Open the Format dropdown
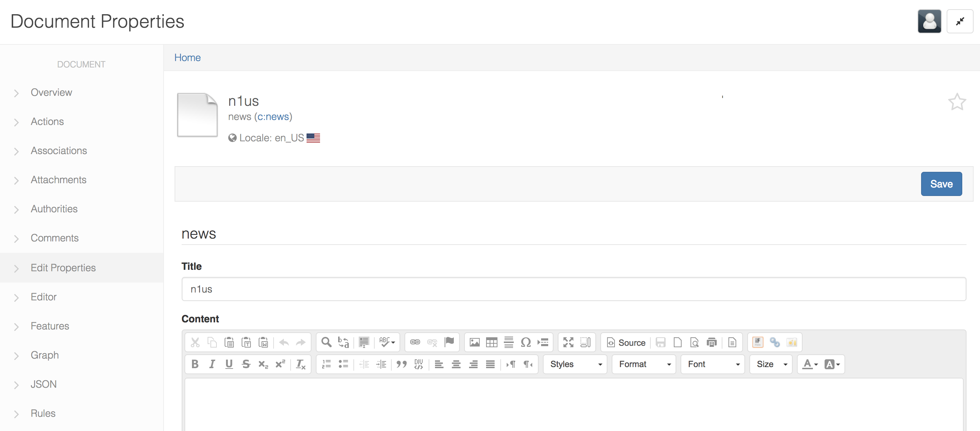This screenshot has height=431, width=980. point(644,364)
